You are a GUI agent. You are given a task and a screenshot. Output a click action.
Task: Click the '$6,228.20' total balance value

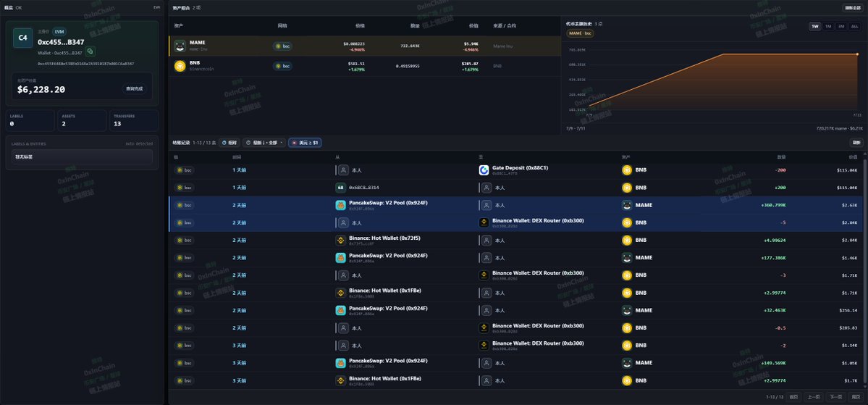tap(41, 90)
